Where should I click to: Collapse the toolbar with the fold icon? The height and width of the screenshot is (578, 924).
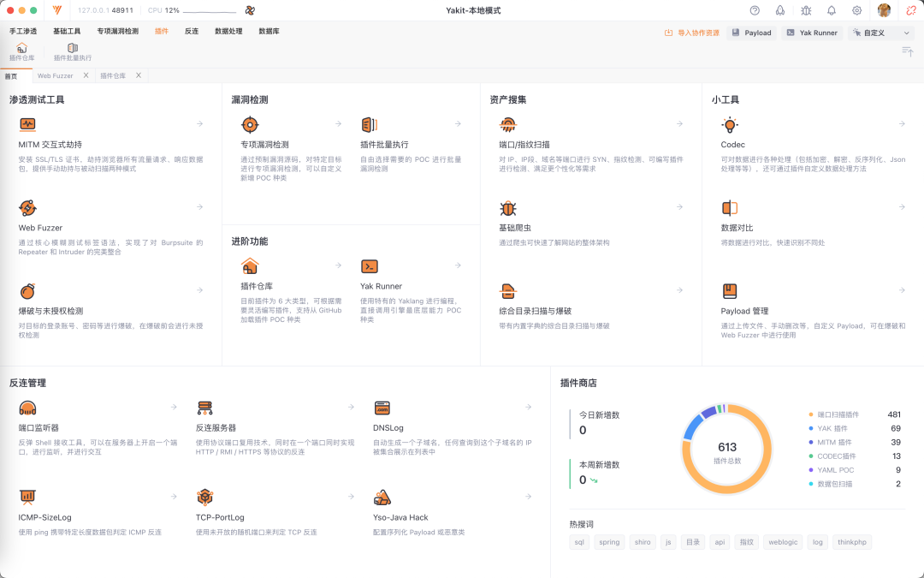(x=908, y=52)
